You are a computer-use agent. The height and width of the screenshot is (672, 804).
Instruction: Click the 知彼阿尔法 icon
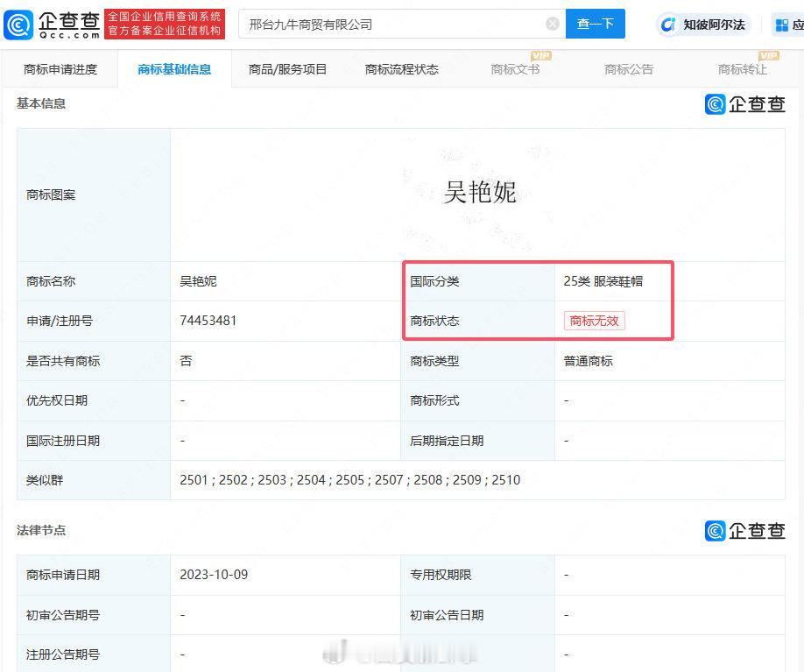tap(667, 25)
